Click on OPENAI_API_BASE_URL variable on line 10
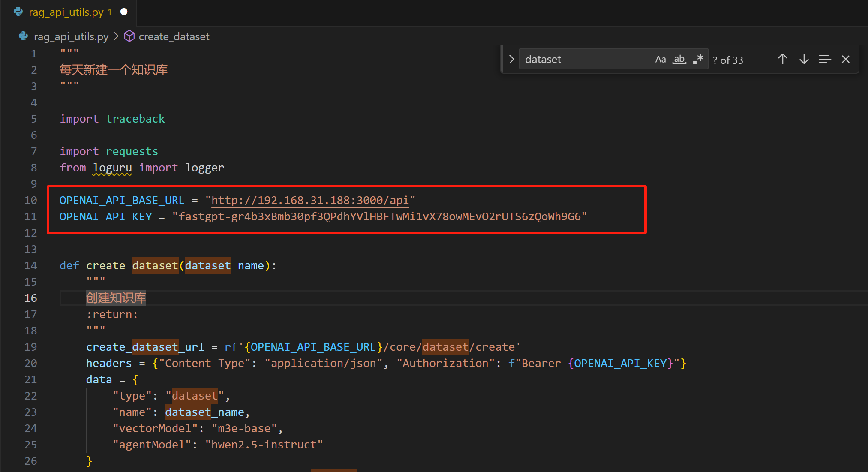This screenshot has height=472, width=868. tap(122, 200)
